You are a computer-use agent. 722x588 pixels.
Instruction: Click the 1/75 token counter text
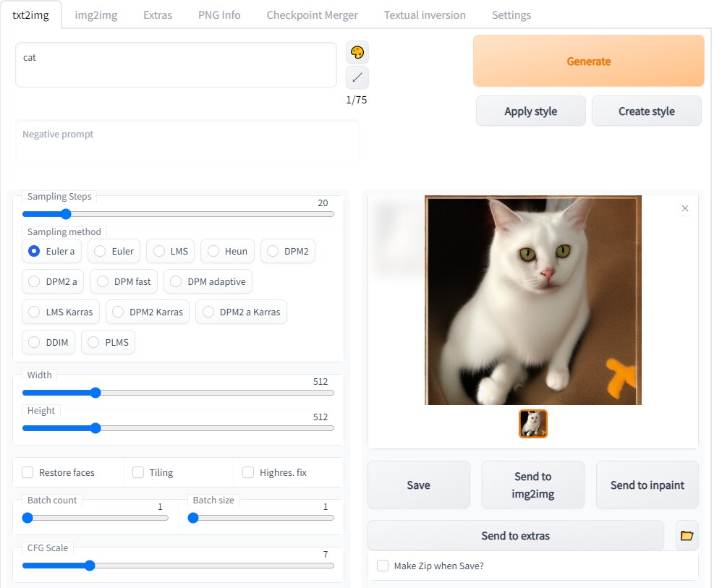357,100
